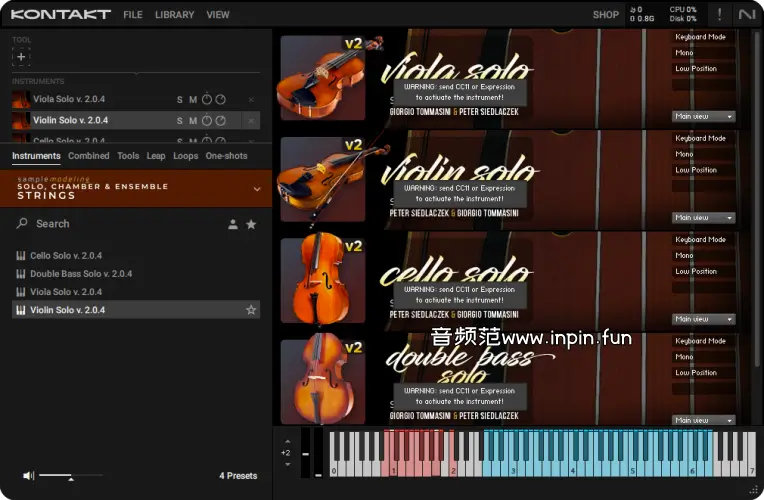Open Main view dropdown in Violin Solo panel
This screenshot has width=764, height=500.
pos(704,218)
